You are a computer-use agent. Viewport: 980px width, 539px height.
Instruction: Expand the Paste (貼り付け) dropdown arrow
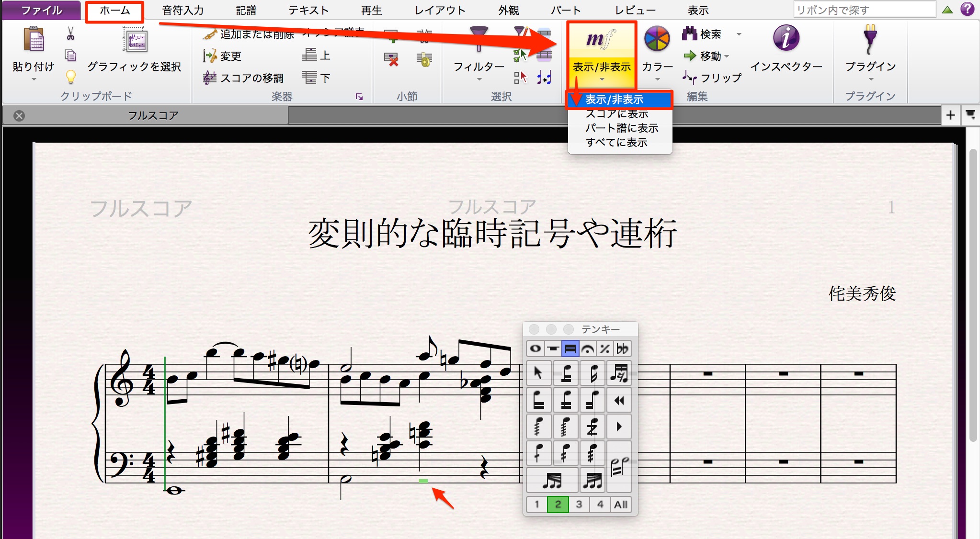click(x=34, y=79)
